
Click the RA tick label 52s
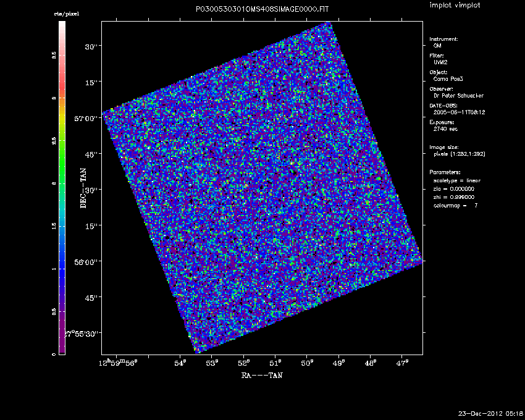pyautogui.click(x=243, y=363)
